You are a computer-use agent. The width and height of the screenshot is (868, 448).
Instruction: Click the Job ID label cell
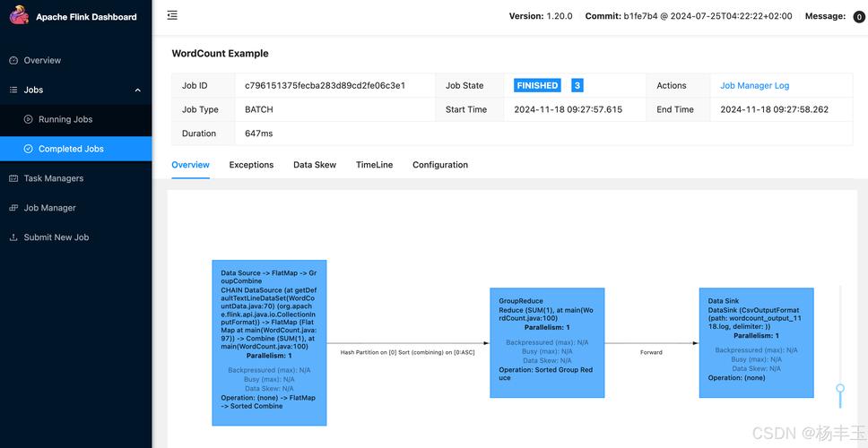click(204, 86)
